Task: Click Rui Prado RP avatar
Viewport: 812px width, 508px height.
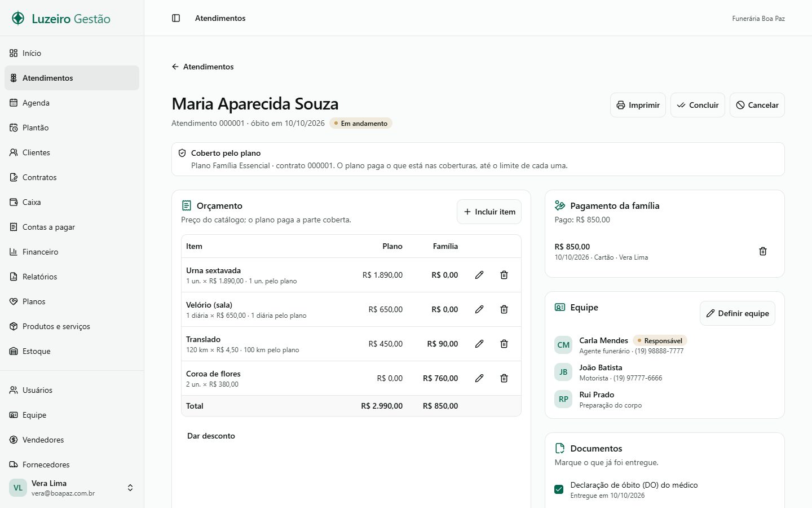Action: click(563, 399)
